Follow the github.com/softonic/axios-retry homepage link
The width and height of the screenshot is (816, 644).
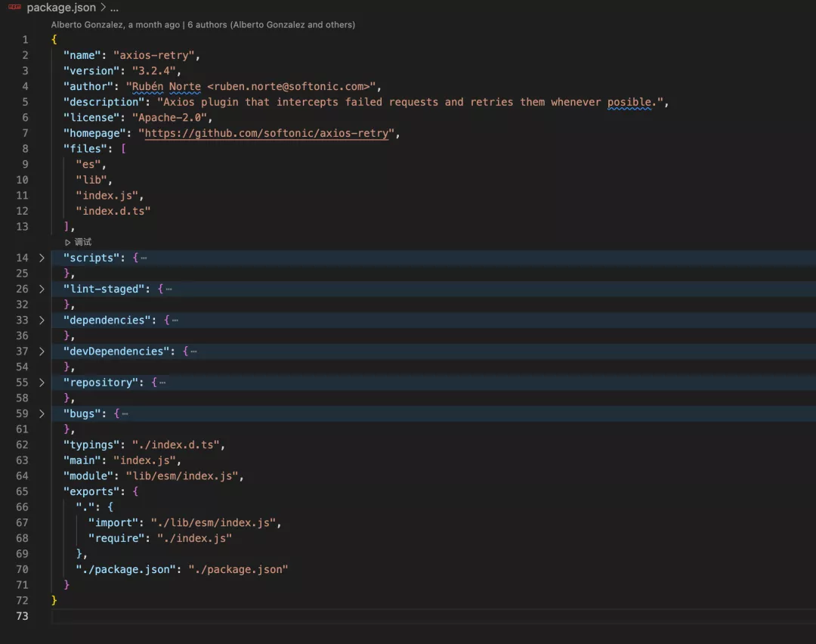(x=269, y=133)
